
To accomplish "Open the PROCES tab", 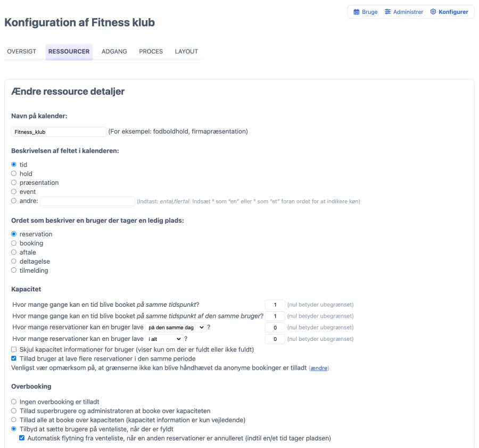I will tap(151, 52).
